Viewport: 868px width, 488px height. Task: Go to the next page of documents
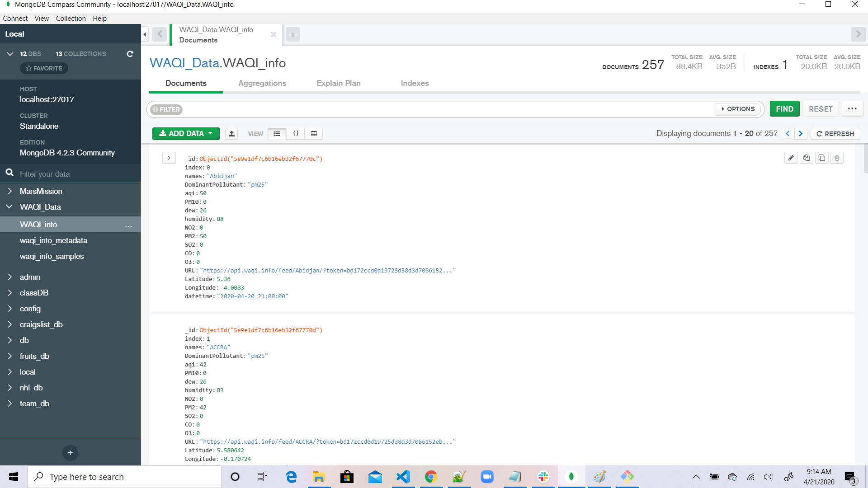coord(801,134)
